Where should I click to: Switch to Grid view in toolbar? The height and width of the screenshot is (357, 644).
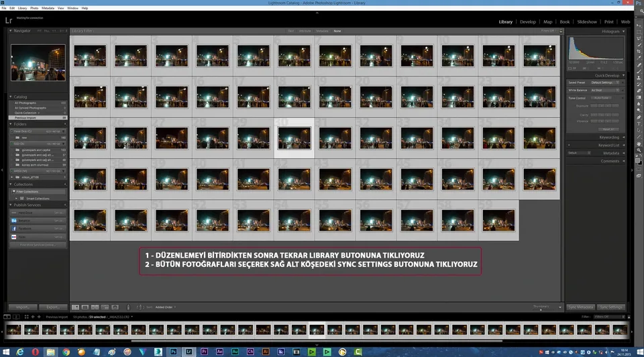[75, 307]
